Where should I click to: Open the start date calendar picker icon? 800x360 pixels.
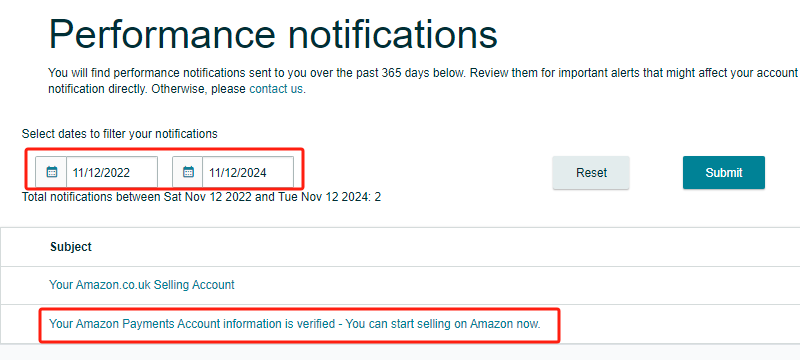pos(52,172)
